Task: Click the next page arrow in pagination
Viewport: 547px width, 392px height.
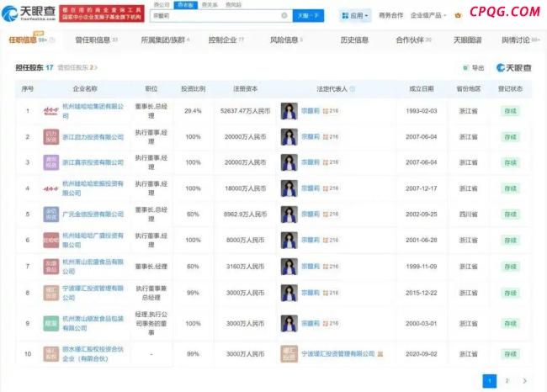Action: (x=524, y=381)
